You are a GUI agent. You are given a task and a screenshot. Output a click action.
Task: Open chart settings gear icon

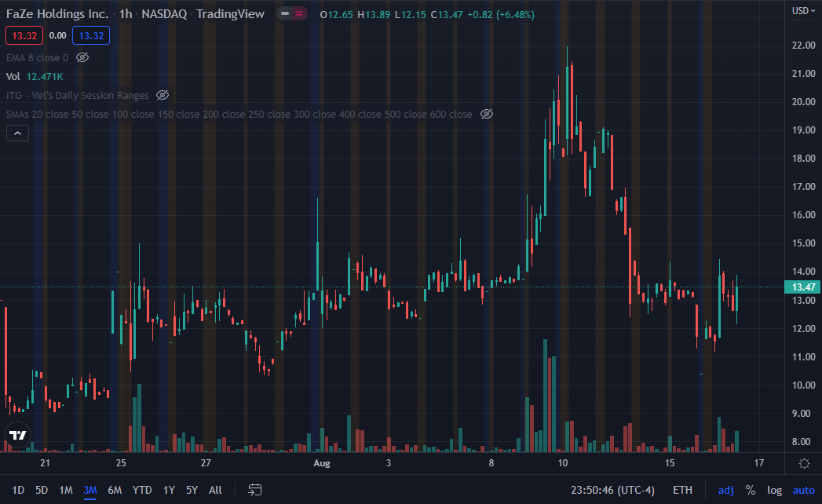click(804, 464)
